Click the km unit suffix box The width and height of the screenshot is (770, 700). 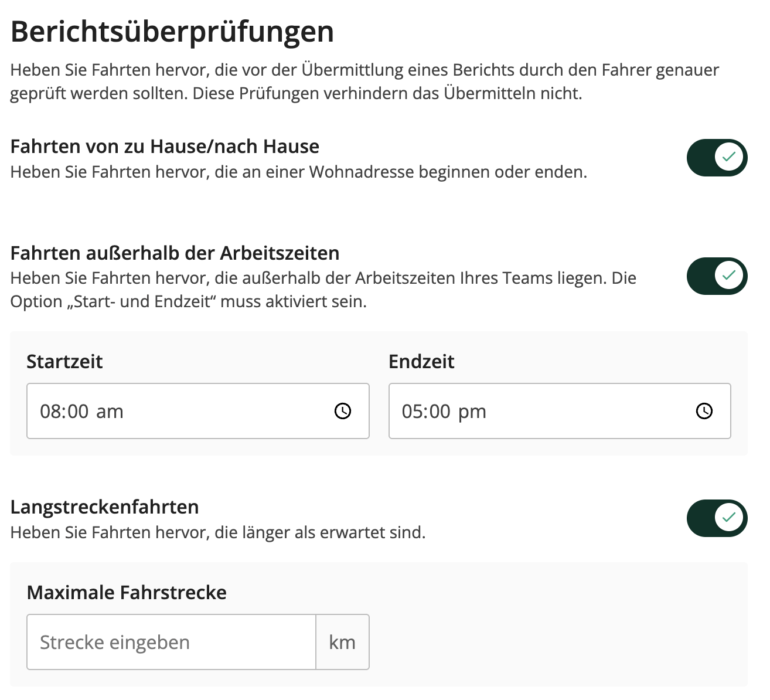[x=342, y=642]
